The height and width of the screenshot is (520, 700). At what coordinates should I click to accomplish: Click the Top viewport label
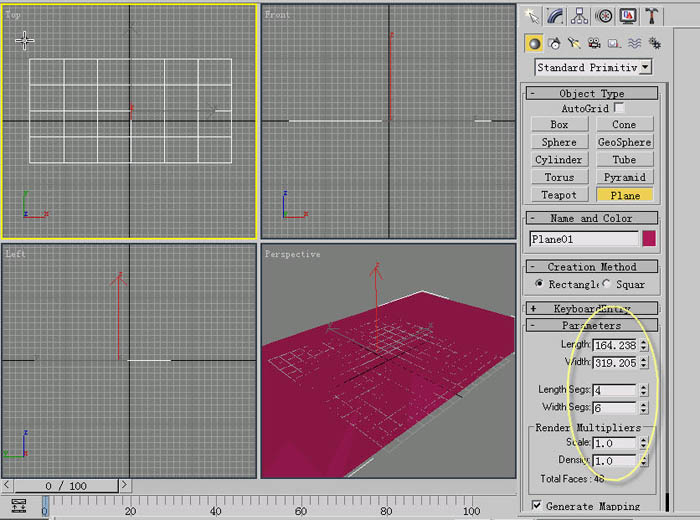[12, 14]
